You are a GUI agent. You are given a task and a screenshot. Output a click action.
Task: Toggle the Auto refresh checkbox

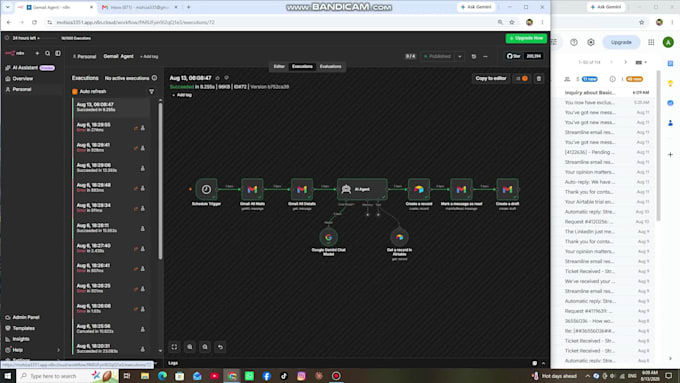pos(75,92)
